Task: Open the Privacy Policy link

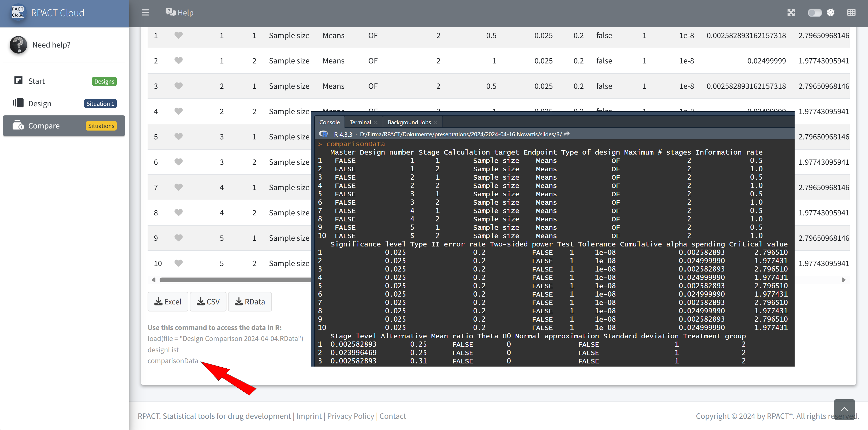Action: pos(351,416)
